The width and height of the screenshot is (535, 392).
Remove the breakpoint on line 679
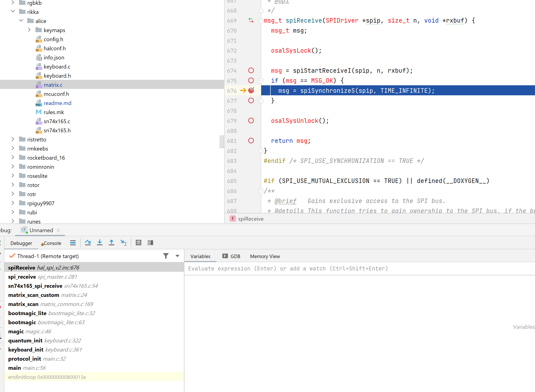[251, 120]
